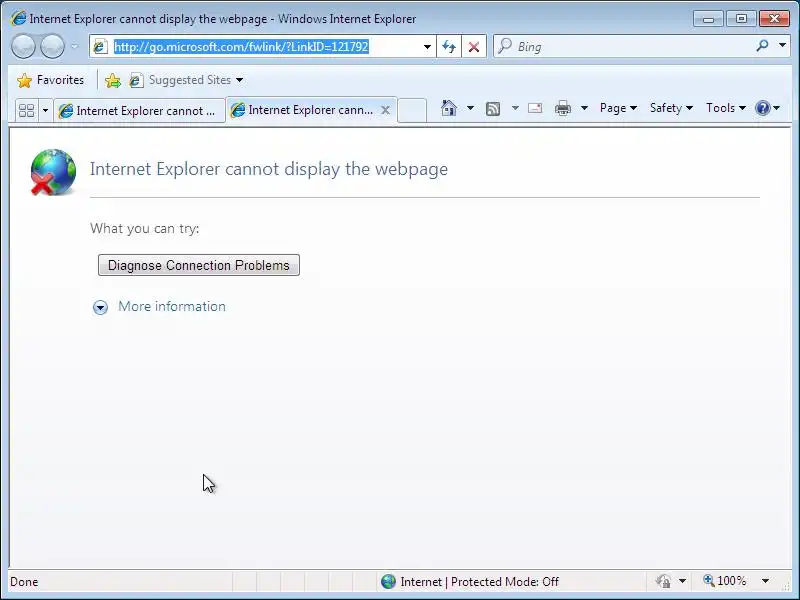Click the RSS Feeds icon

[493, 108]
